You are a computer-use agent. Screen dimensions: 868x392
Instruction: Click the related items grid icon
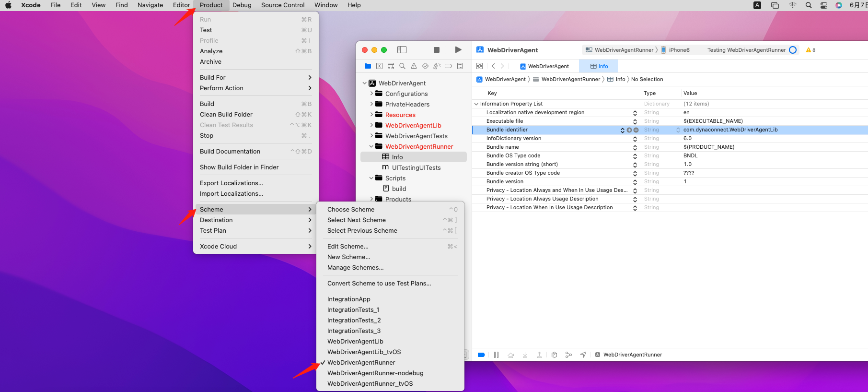coord(479,66)
